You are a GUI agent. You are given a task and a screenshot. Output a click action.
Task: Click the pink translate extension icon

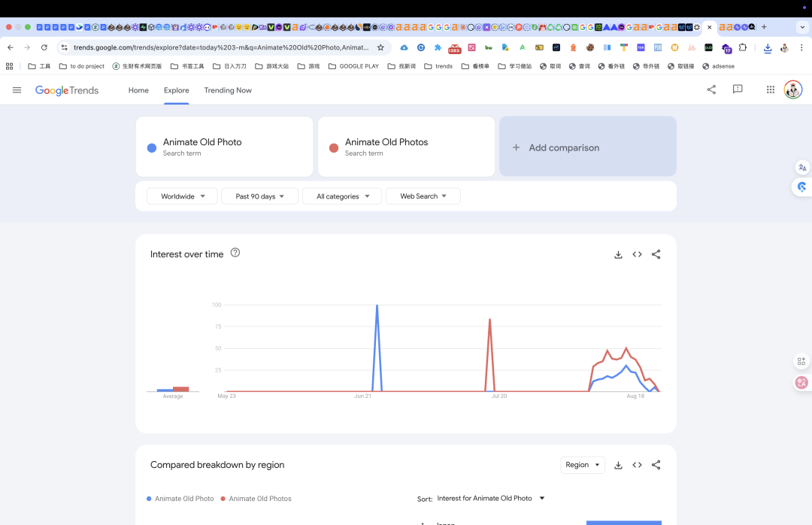click(801, 383)
